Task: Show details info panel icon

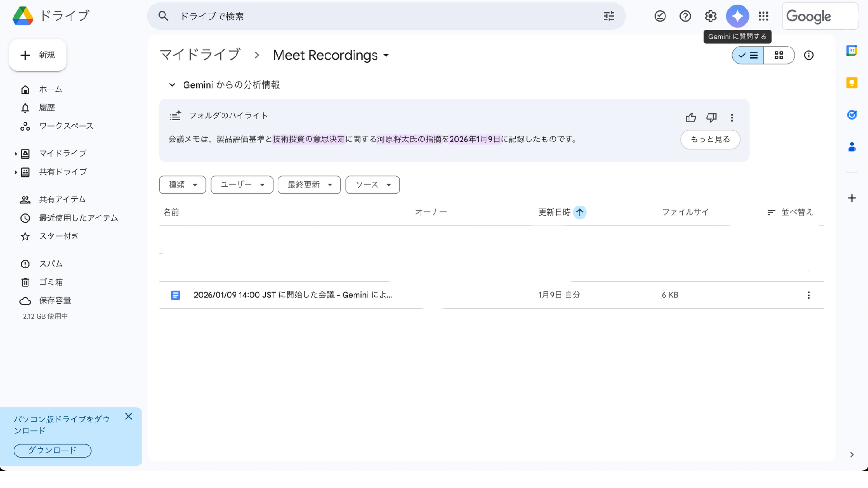Action: 809,55
